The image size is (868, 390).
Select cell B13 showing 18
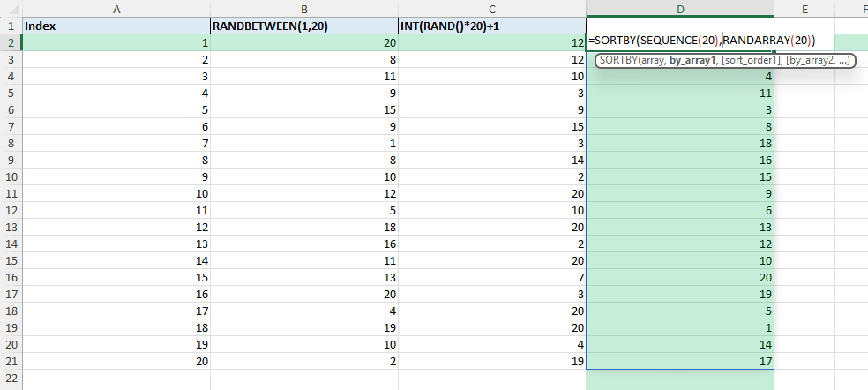pyautogui.click(x=304, y=227)
